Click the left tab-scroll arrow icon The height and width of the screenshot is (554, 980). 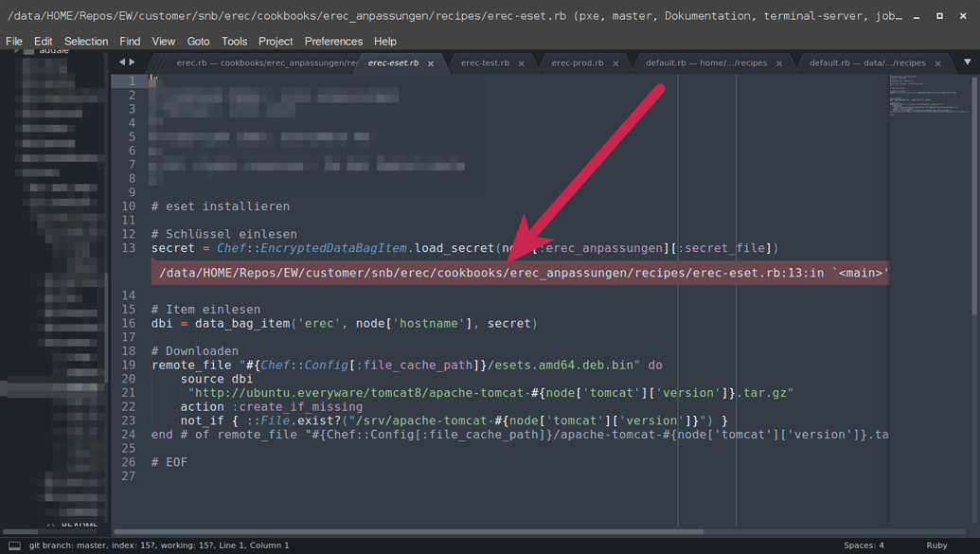[x=121, y=62]
